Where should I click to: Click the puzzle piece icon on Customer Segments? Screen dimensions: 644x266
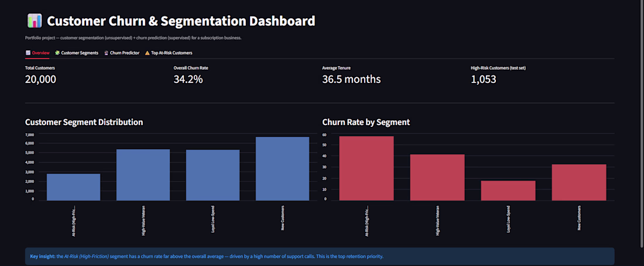57,53
